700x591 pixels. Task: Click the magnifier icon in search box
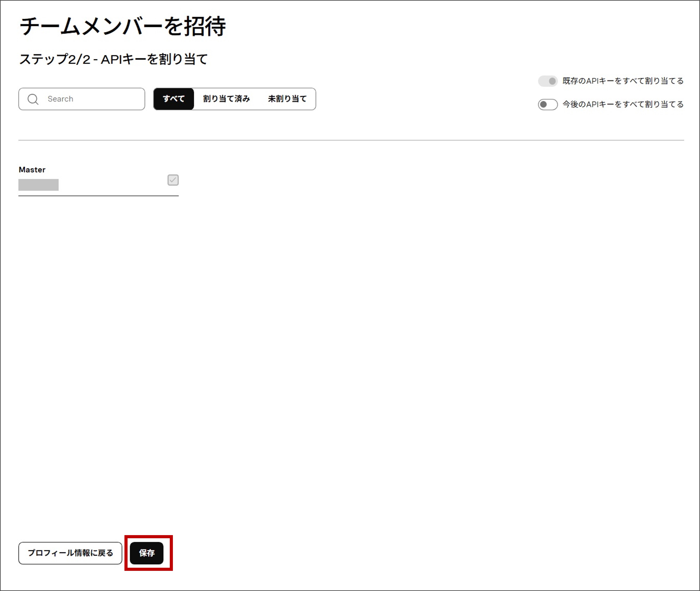[33, 99]
